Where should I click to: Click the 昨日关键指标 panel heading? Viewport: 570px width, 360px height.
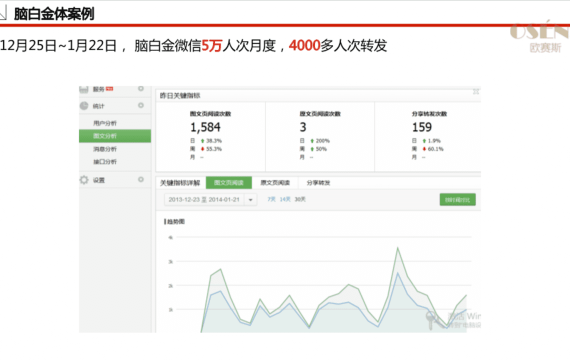(x=180, y=96)
